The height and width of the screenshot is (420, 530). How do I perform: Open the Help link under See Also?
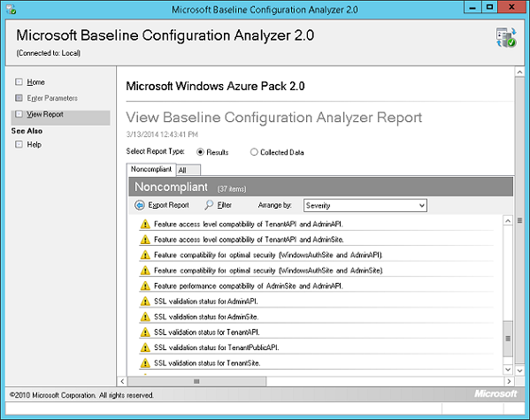pos(35,145)
